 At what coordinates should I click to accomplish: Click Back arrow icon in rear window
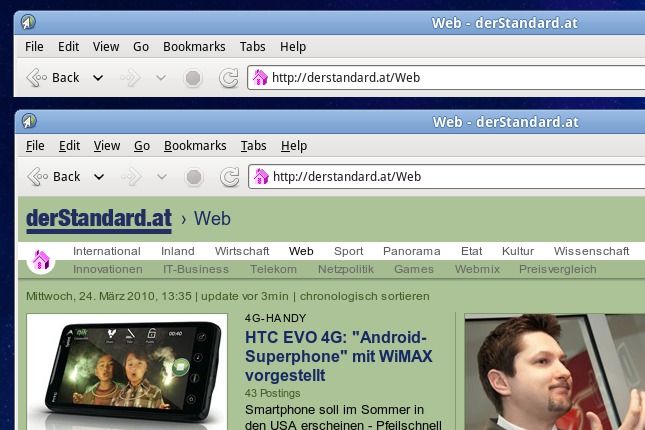point(36,78)
